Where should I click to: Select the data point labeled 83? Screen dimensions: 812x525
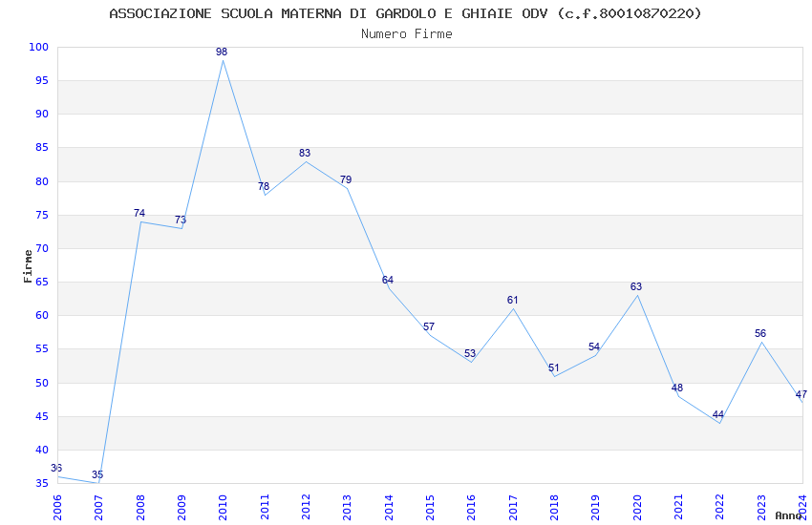click(305, 153)
